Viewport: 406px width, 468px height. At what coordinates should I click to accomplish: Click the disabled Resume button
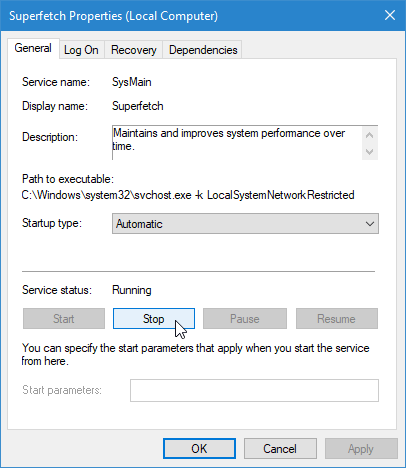click(337, 319)
